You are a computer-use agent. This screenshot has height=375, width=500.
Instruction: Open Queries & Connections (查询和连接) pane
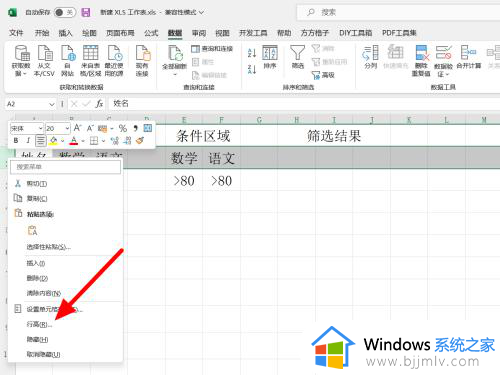tap(212, 49)
